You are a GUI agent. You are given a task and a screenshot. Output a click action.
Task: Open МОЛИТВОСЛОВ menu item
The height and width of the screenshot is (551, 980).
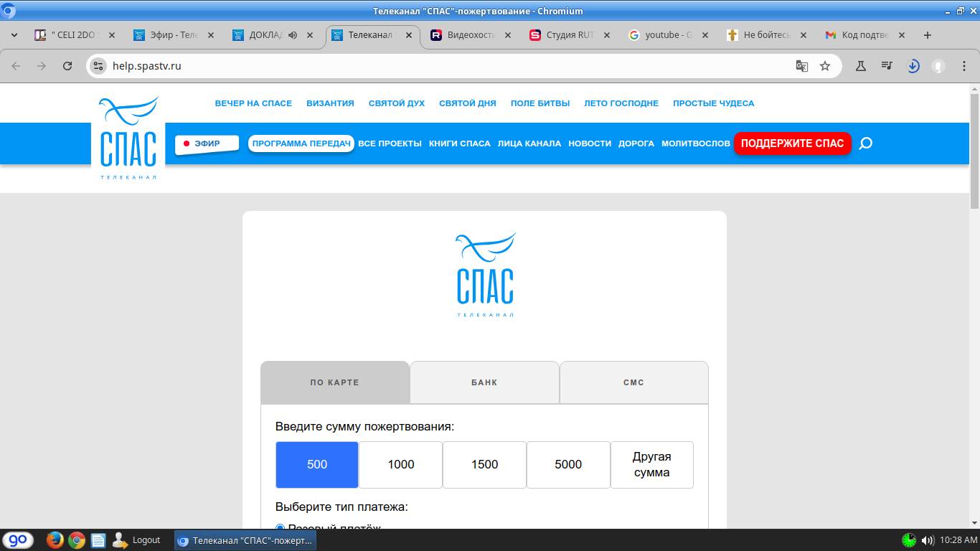(x=696, y=143)
